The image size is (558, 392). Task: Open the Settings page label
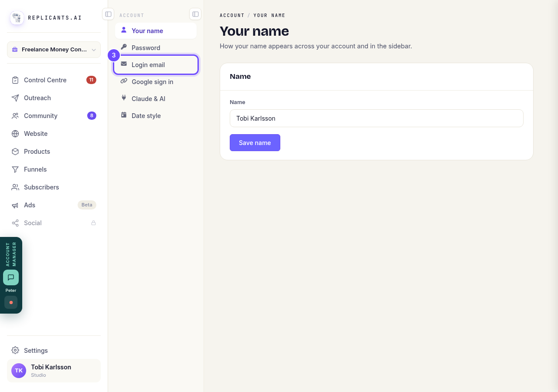(x=36, y=351)
